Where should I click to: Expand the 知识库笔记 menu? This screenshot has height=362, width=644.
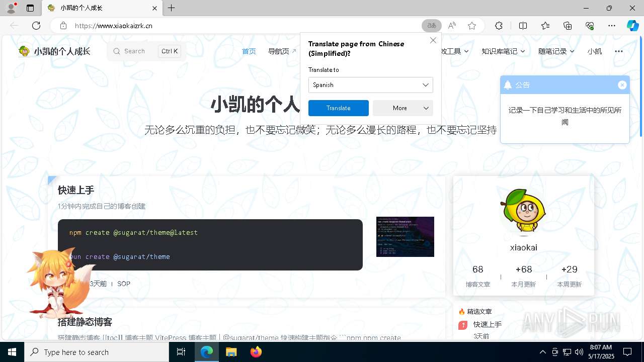tap(503, 51)
